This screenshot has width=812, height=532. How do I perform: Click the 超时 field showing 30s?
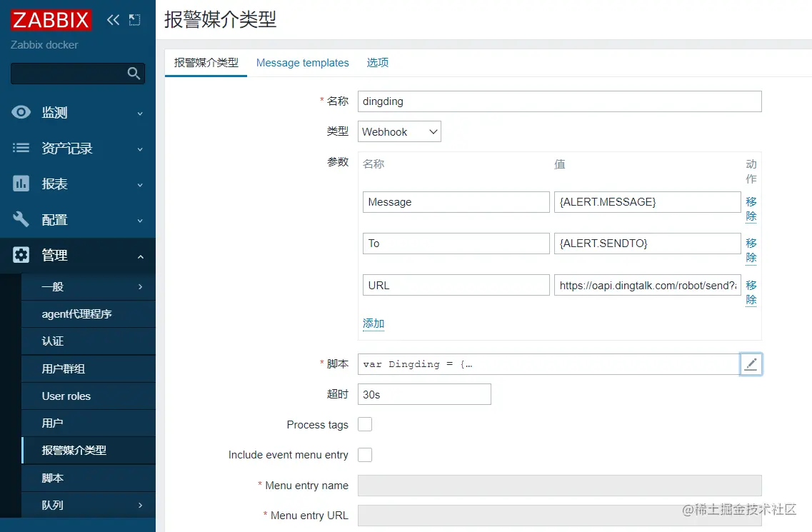(x=424, y=394)
